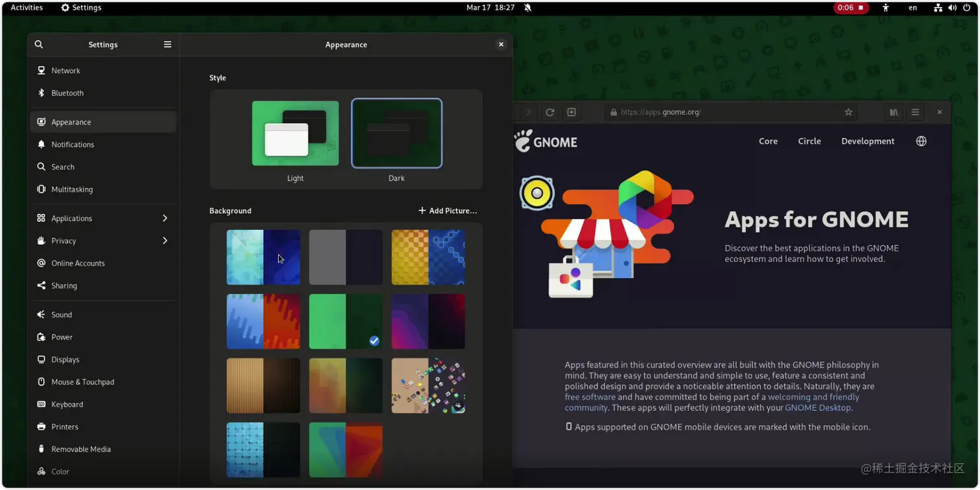Choose the light blue woven pattern wallpaper
The height and width of the screenshot is (490, 980).
coord(263,450)
